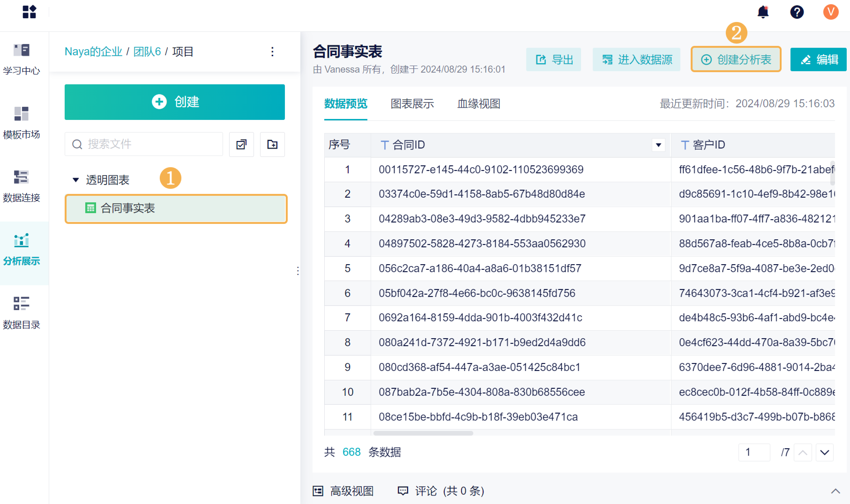Image resolution: width=850 pixels, height=504 pixels.
Task: Click the app logo icon
Action: (29, 12)
